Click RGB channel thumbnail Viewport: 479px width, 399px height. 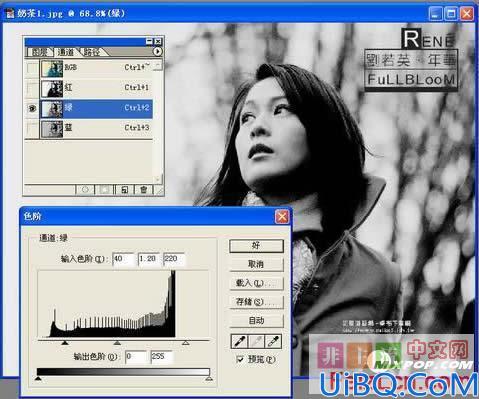pos(52,69)
